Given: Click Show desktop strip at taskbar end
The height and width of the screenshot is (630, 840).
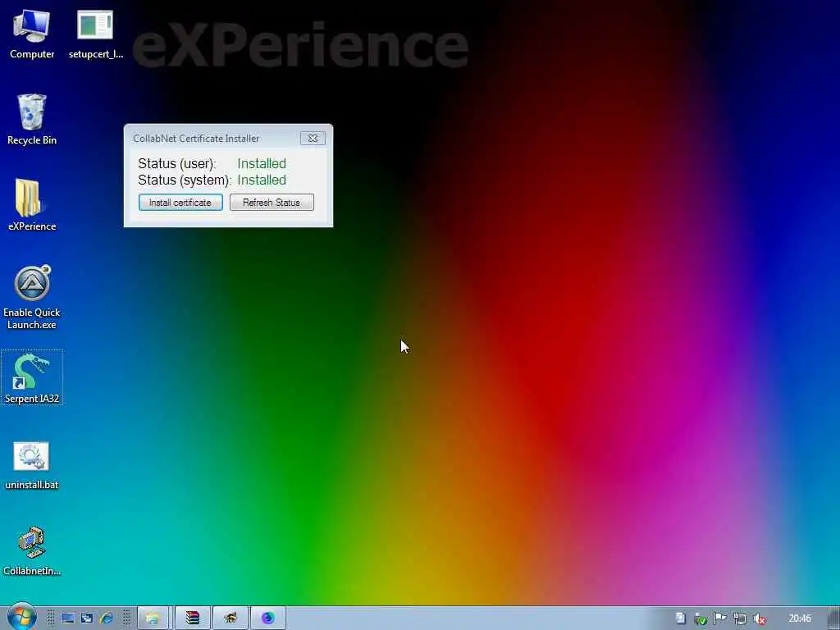Looking at the screenshot, I should click(833, 619).
